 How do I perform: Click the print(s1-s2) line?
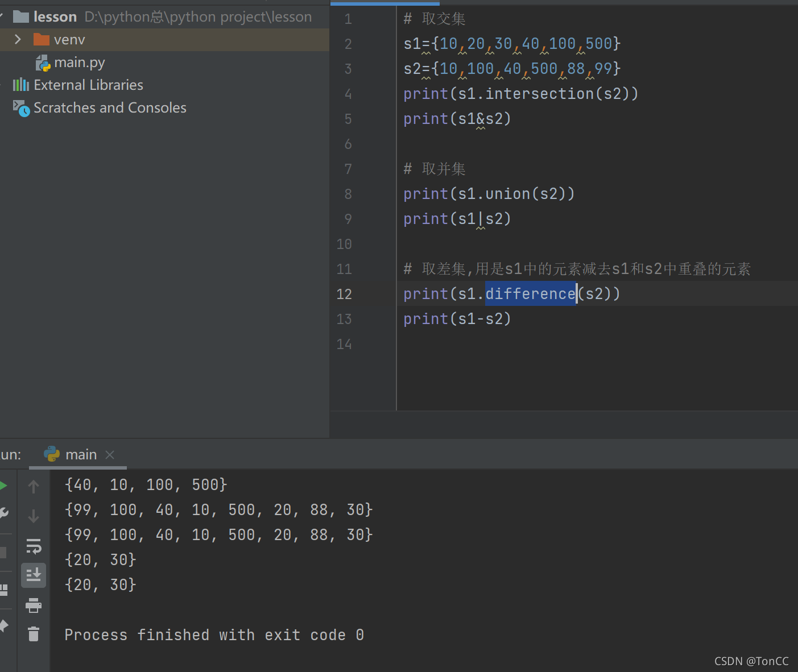[457, 319]
